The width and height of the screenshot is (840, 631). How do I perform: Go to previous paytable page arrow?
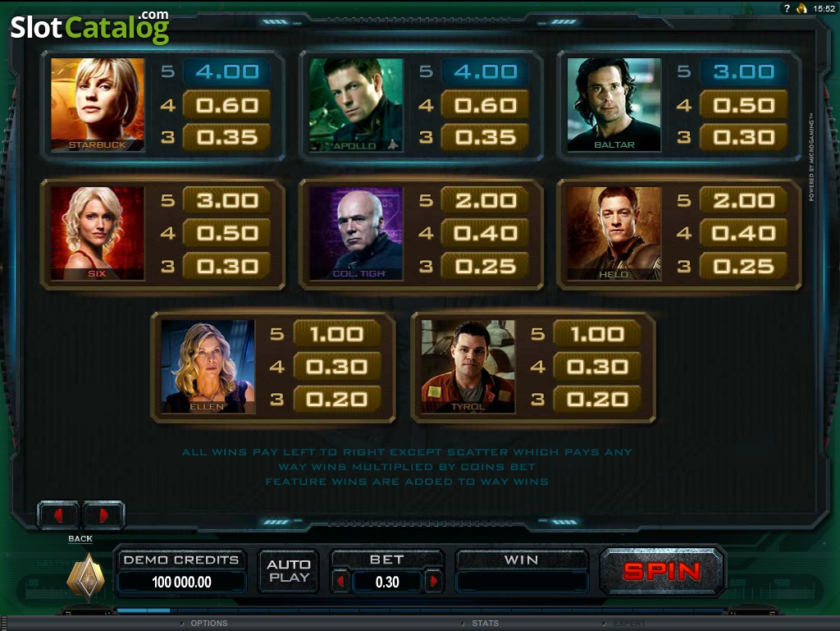[x=58, y=515]
